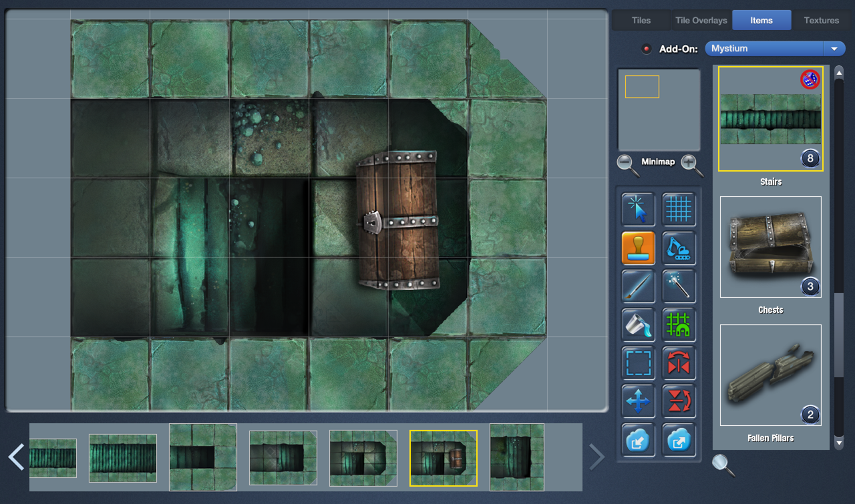Viewport: 855px width, 504px height.
Task: Select the Items tab
Action: 761,20
